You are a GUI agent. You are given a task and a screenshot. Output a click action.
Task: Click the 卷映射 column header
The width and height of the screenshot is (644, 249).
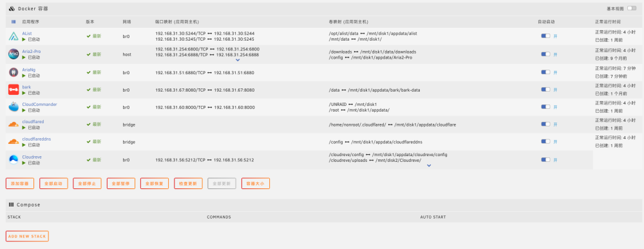(348, 21)
